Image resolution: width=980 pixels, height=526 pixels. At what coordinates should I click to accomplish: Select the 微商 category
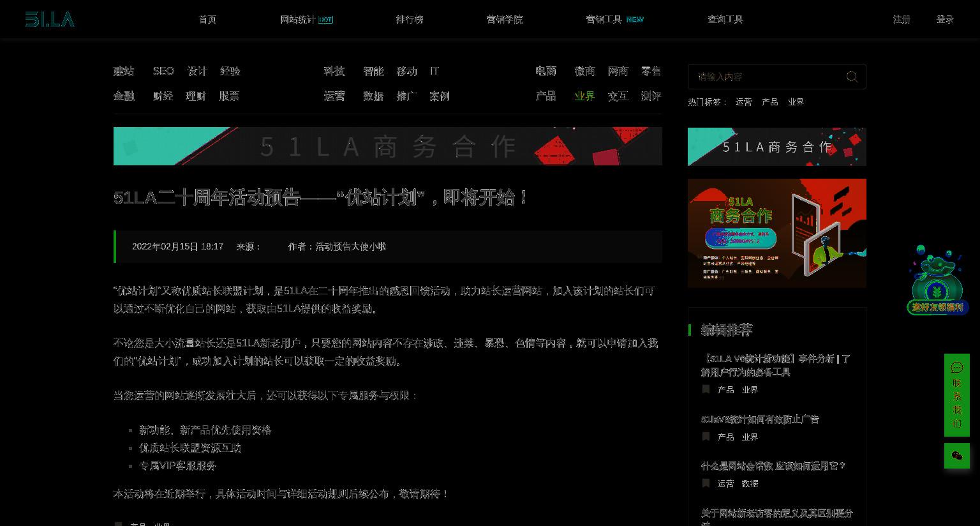[584, 71]
